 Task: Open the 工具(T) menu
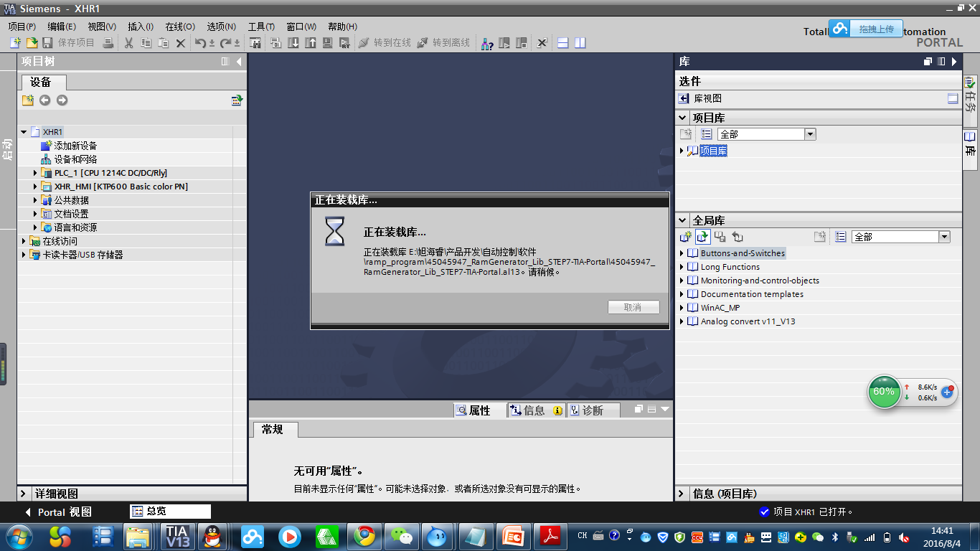tap(261, 27)
